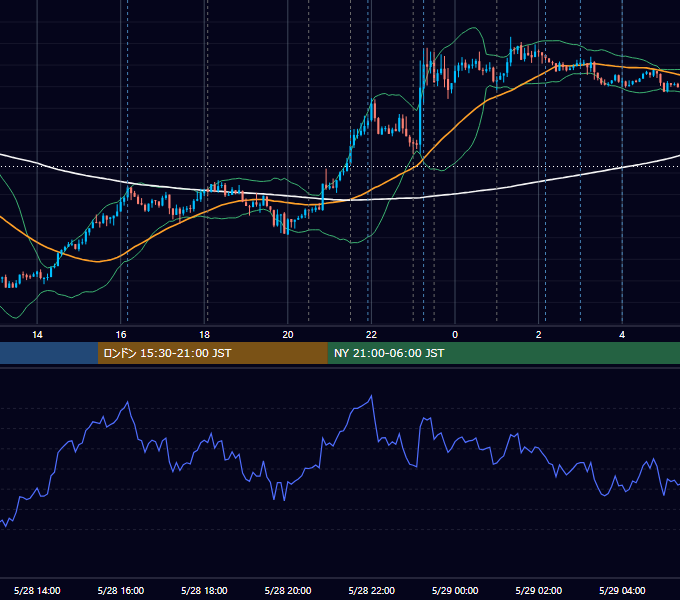Click the 18 hour axis label
The image size is (680, 600).
[204, 335]
